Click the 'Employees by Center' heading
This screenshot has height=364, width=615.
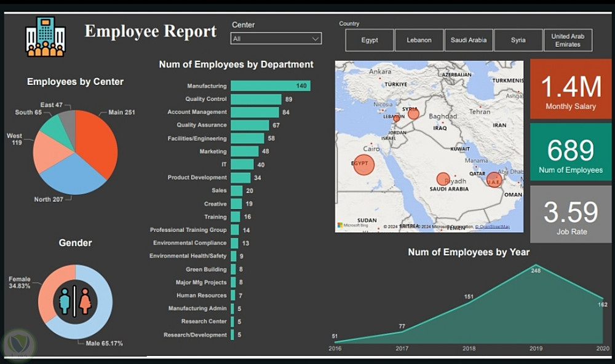point(75,82)
